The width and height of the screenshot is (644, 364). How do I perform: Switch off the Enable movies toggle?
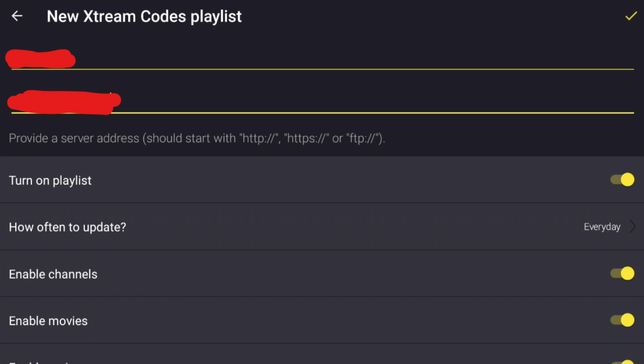(x=623, y=320)
